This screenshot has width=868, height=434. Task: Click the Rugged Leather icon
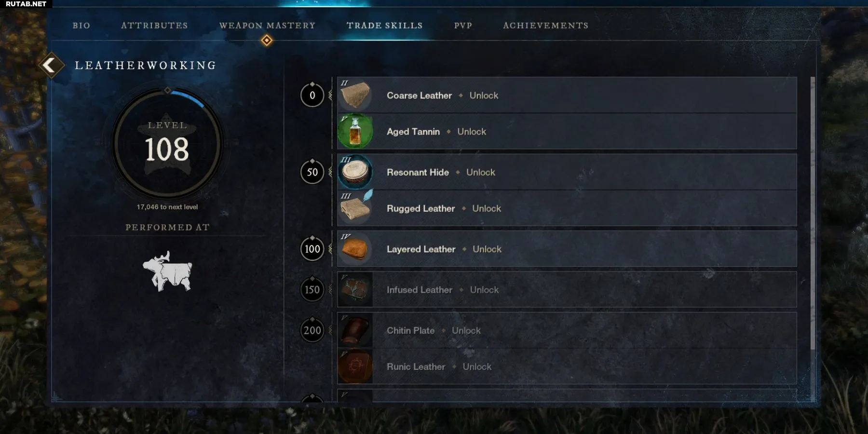coord(355,208)
